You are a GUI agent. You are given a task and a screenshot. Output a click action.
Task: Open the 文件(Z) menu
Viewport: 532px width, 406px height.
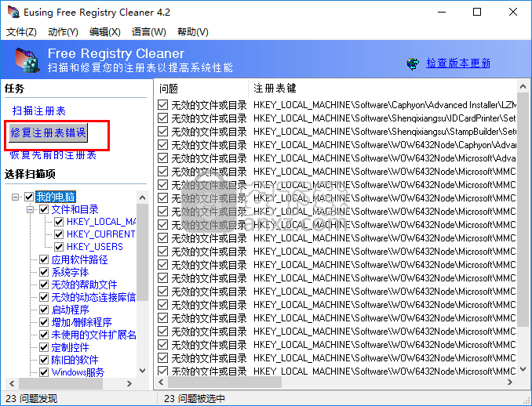tap(21, 32)
